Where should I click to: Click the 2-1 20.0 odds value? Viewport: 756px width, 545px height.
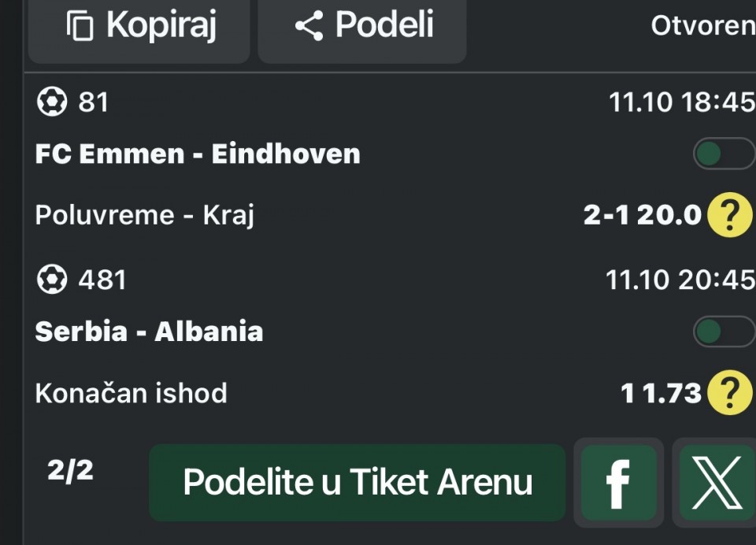(x=642, y=214)
